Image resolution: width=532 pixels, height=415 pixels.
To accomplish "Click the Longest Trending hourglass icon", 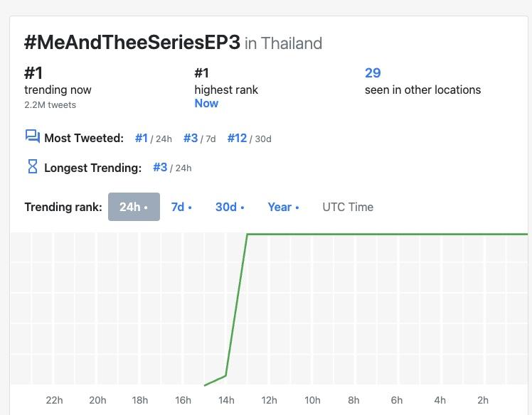I will (x=32, y=166).
